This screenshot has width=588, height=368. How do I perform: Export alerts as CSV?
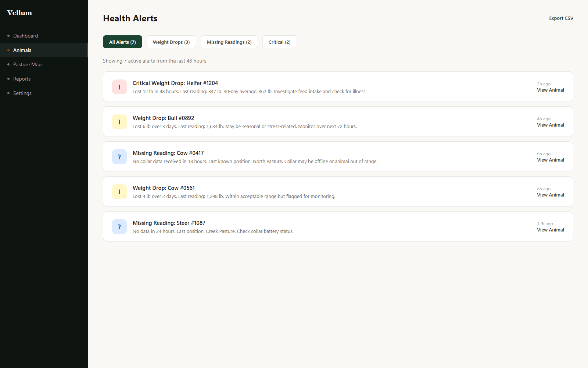561,18
